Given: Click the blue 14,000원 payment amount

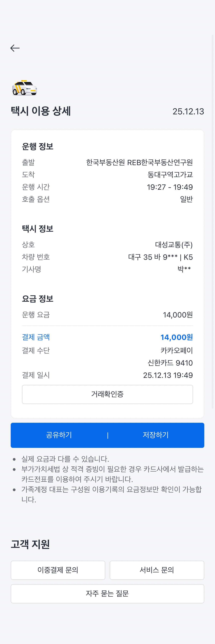Looking at the screenshot, I should pos(176,337).
